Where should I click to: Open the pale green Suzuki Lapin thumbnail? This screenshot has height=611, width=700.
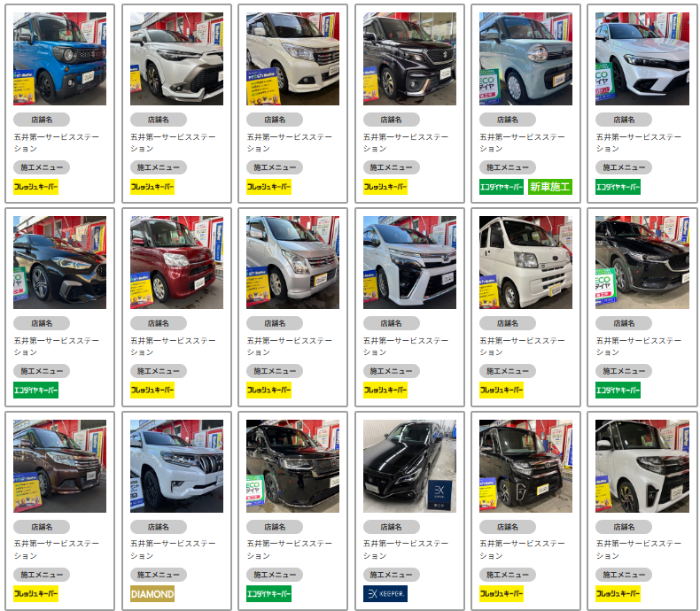[x=526, y=58]
